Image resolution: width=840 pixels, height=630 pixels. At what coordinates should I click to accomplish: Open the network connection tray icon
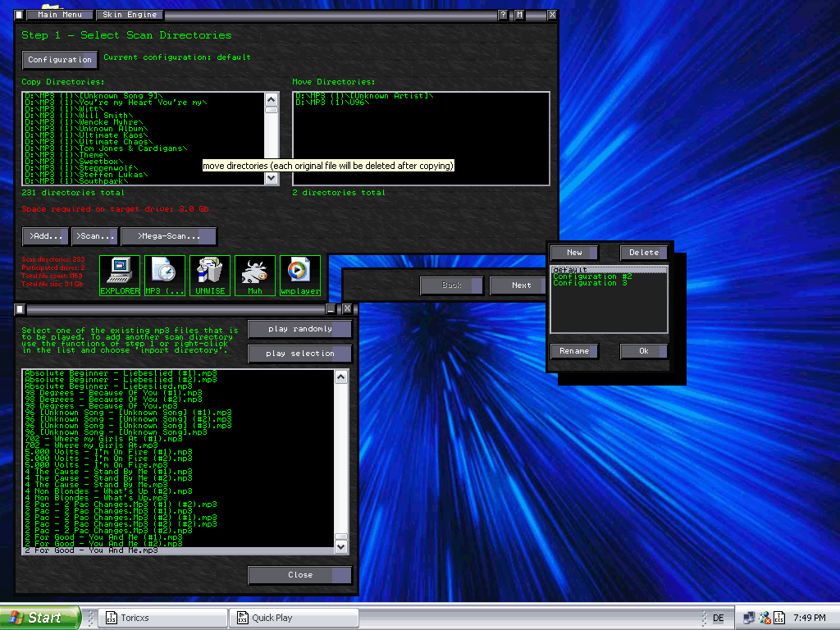pos(749,618)
